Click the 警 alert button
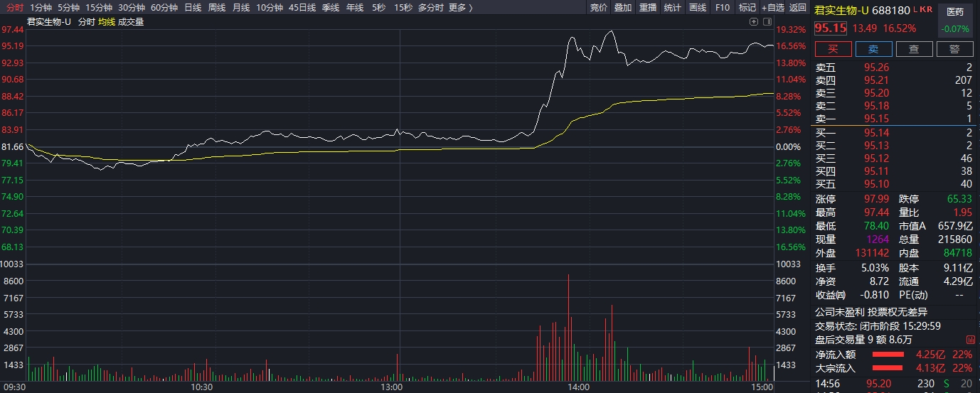The image size is (980, 393). click(x=955, y=48)
